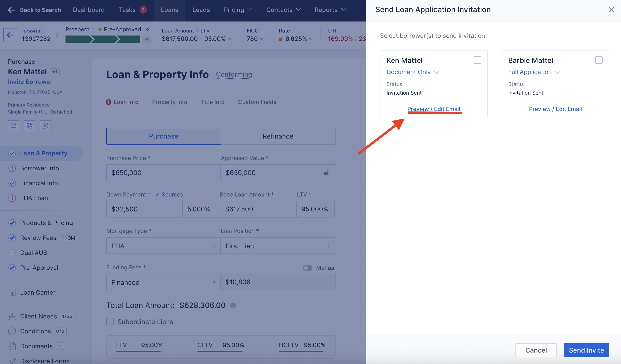Open the Mortgage Type FHA dropdown
This screenshot has height=364, width=621.
coord(163,246)
